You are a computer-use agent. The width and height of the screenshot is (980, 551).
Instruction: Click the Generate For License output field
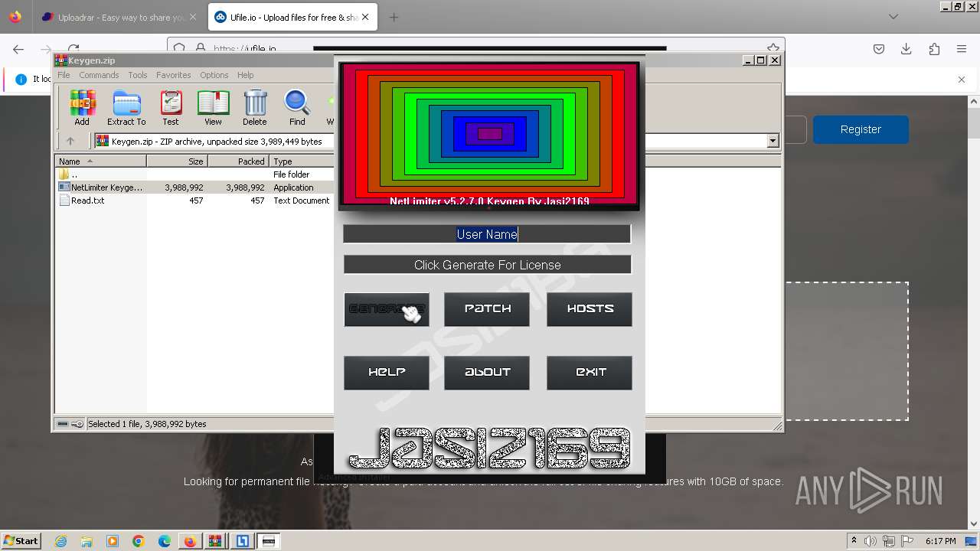point(487,265)
